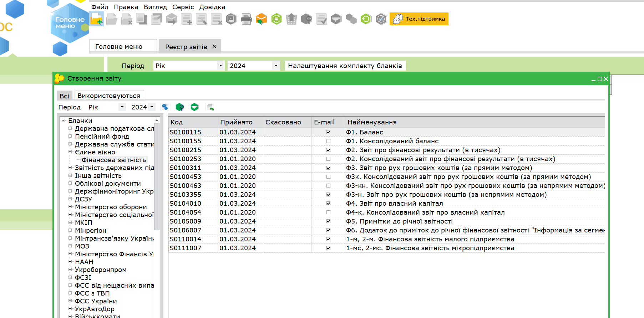Viewport: 644px width, 318px height.
Task: Open the Рік period dropdown in main bar
Action: pos(220,66)
